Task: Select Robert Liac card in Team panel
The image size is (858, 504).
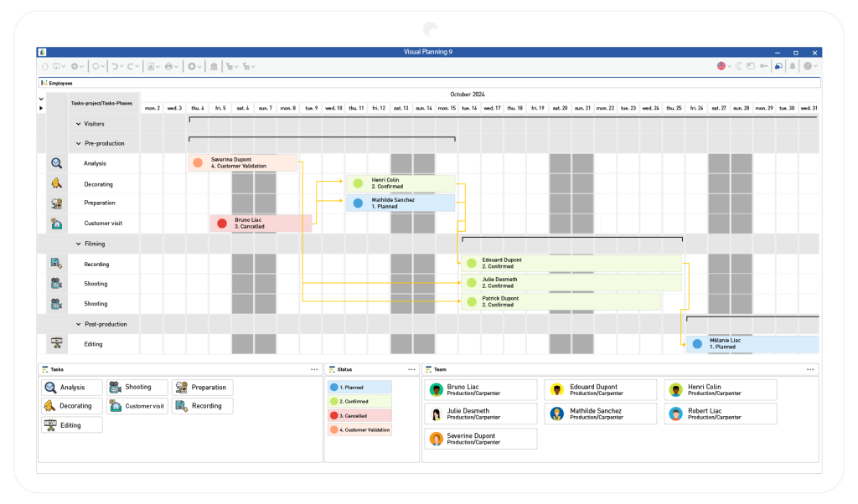Action: 721,414
